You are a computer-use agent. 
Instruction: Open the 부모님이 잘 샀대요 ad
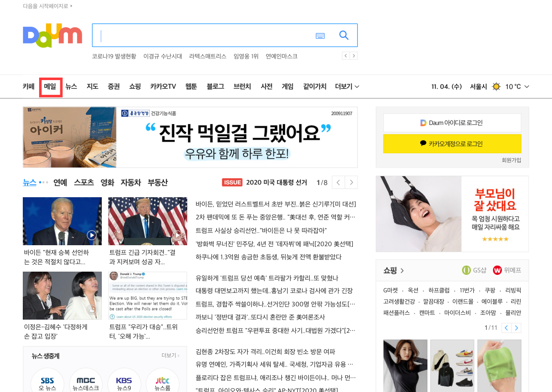pyautogui.click(x=452, y=214)
